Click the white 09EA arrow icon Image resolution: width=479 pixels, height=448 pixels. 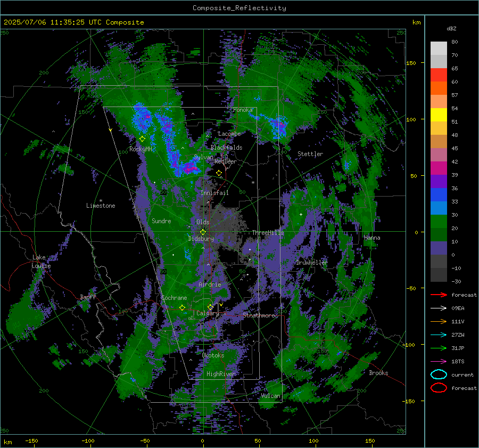tap(439, 308)
